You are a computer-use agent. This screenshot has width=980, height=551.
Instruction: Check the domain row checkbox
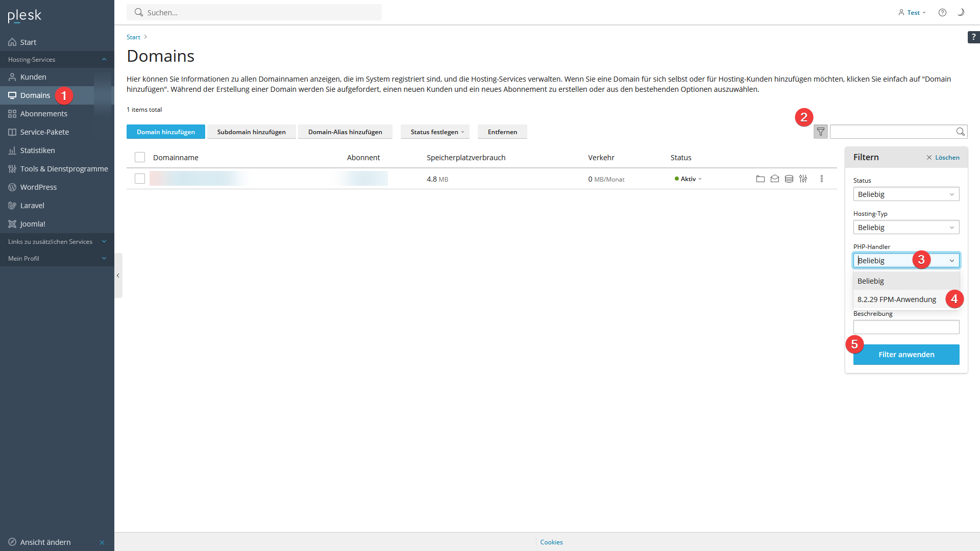click(140, 179)
